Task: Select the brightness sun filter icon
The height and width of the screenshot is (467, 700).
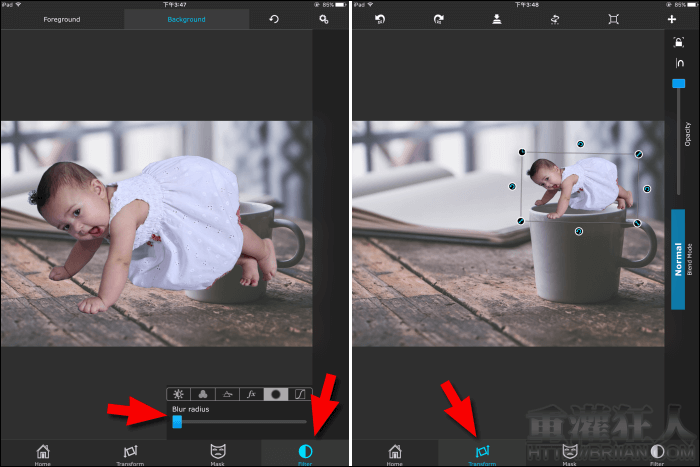Action: pyautogui.click(x=178, y=394)
